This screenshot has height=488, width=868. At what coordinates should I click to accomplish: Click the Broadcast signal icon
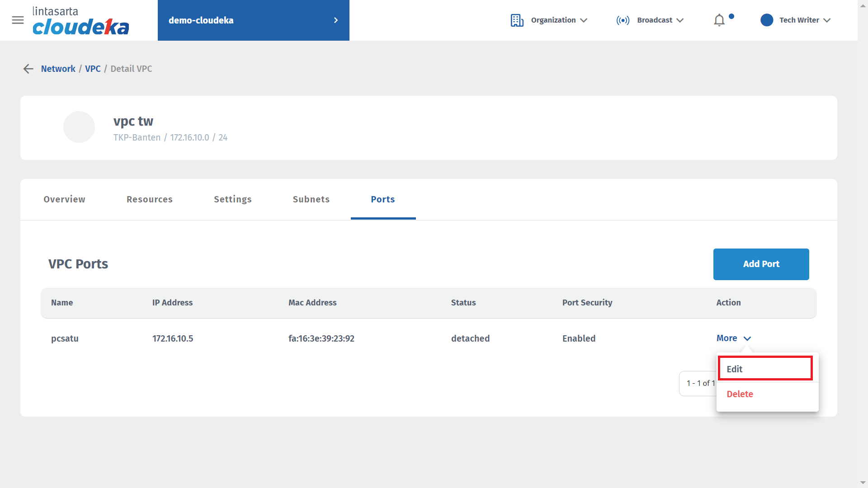point(623,20)
